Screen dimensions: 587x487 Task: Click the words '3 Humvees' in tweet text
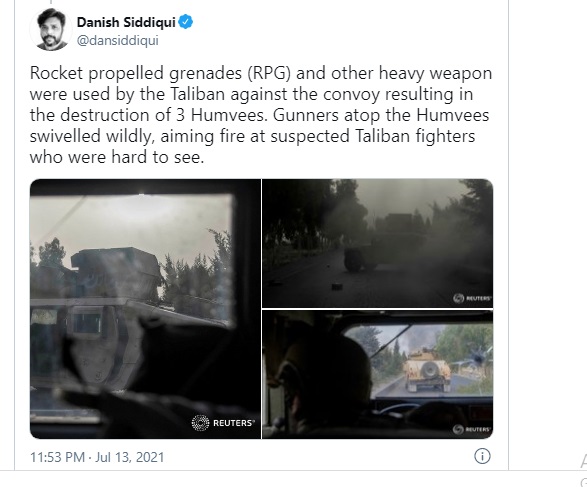coord(222,115)
